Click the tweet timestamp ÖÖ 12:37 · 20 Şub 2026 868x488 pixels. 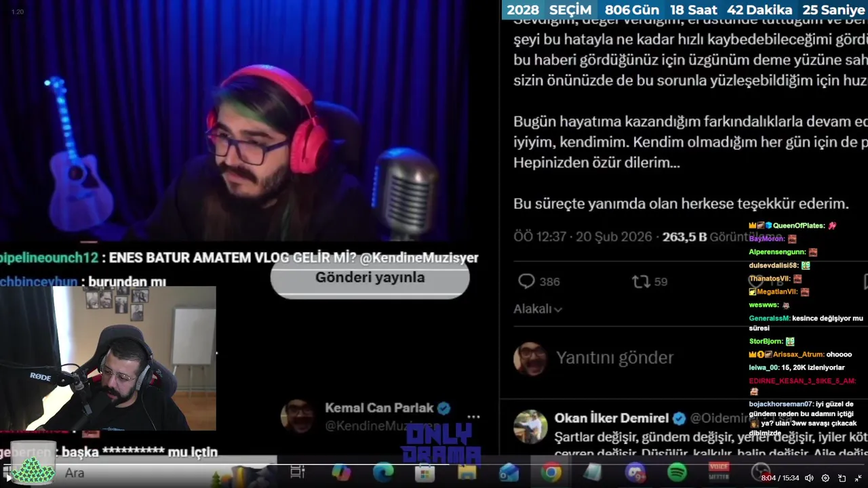click(583, 237)
